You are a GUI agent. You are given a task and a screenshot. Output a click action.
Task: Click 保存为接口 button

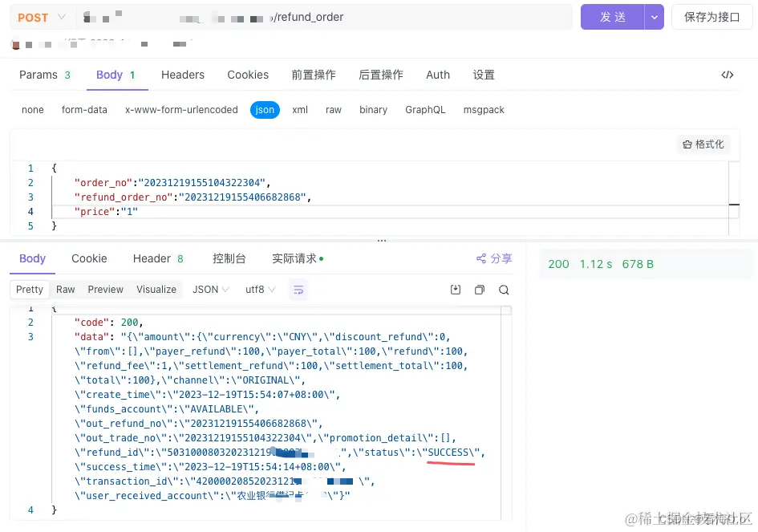pos(711,18)
